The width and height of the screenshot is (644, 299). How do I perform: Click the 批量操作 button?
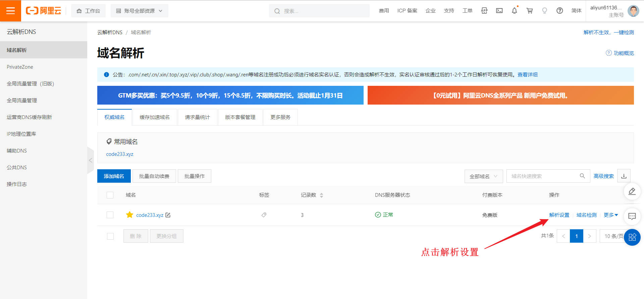coord(195,176)
